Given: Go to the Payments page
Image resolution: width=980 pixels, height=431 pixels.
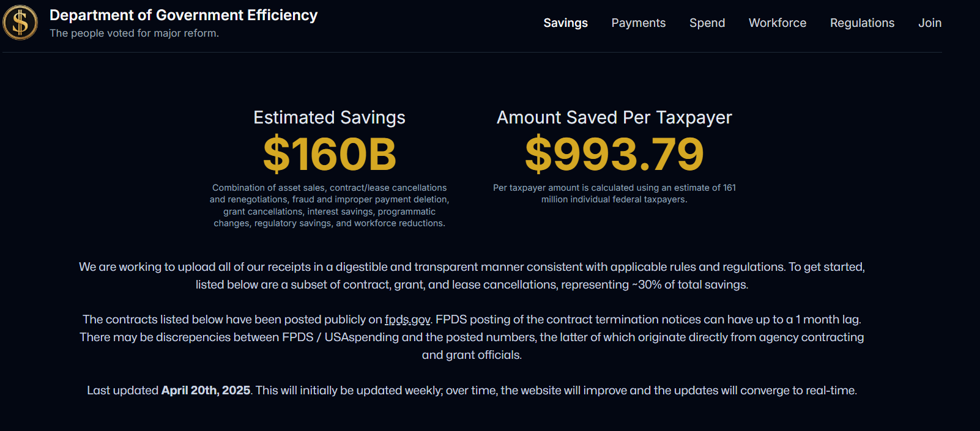Looking at the screenshot, I should (x=638, y=23).
